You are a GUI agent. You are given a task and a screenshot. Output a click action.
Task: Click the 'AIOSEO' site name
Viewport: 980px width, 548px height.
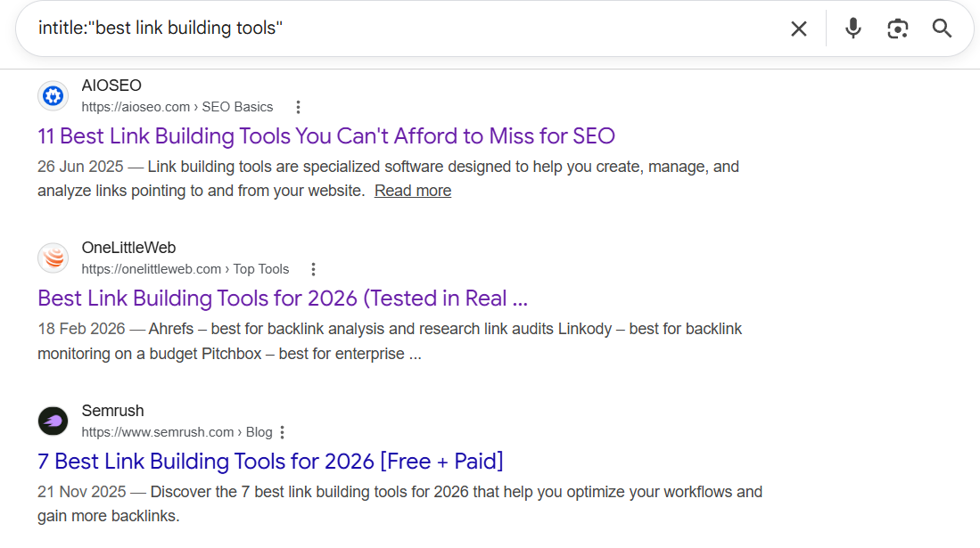111,86
